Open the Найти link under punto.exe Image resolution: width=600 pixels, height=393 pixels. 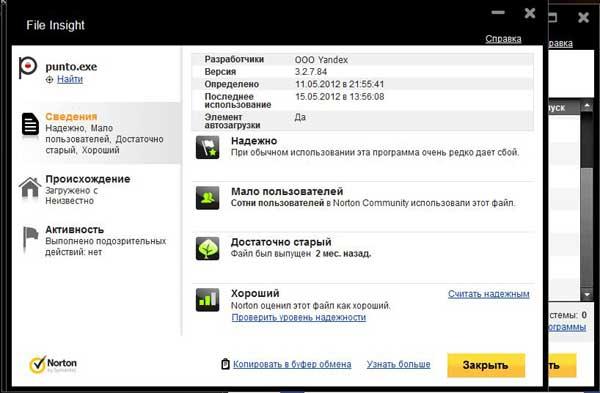70,79
